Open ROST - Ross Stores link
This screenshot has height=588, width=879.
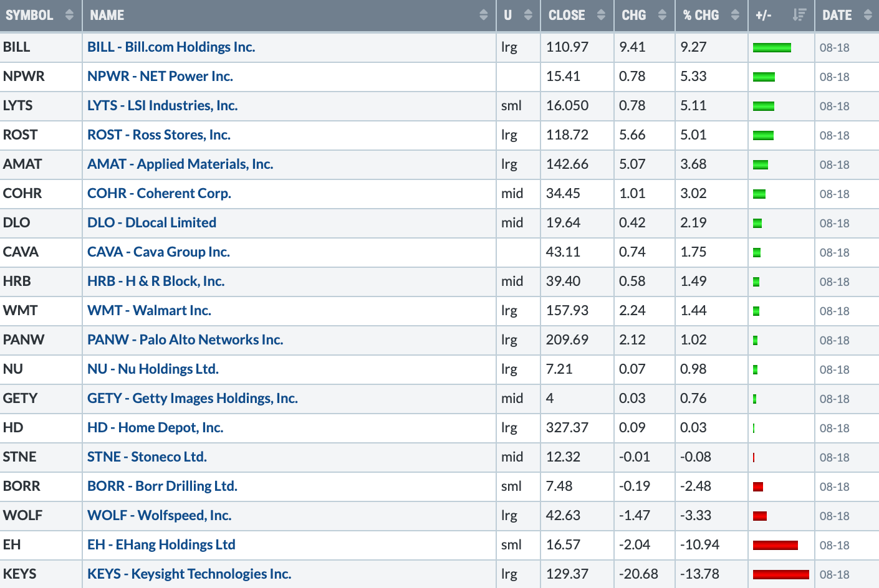159,135
